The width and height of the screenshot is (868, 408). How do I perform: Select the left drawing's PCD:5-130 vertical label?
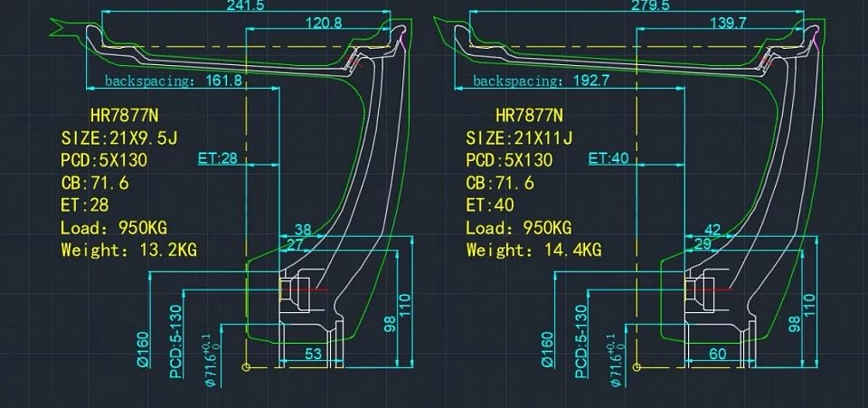[x=176, y=342]
